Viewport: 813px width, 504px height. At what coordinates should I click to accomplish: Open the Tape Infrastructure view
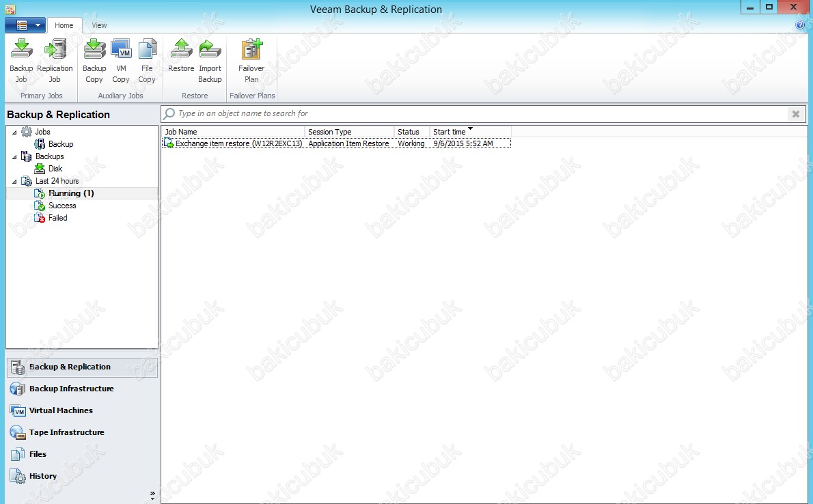coord(82,432)
